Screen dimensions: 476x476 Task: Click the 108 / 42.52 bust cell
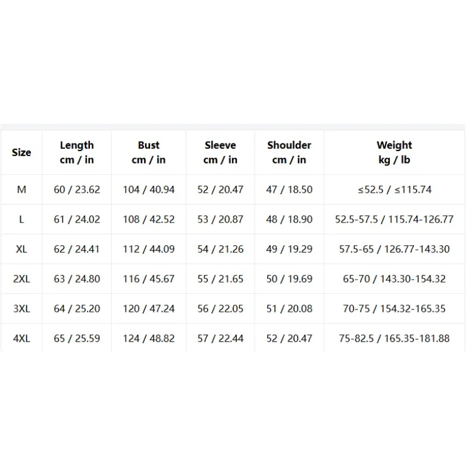click(x=149, y=220)
